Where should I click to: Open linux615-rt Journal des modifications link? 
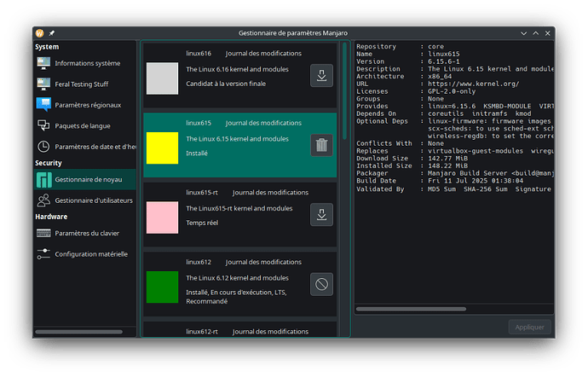point(270,192)
